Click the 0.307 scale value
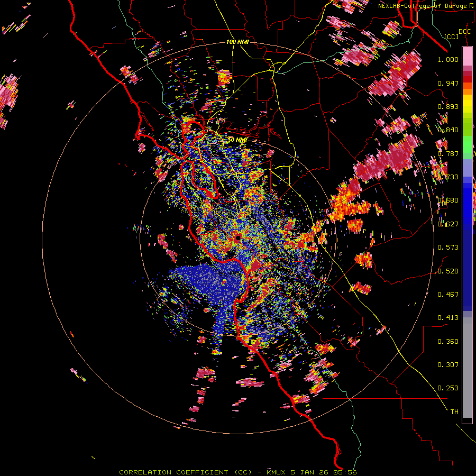The image size is (476, 476). point(448,364)
